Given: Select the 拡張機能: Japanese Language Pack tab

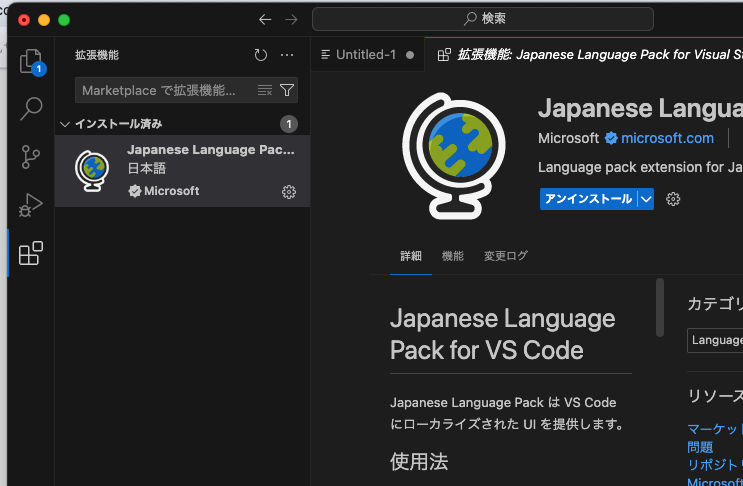Looking at the screenshot, I should 584,55.
